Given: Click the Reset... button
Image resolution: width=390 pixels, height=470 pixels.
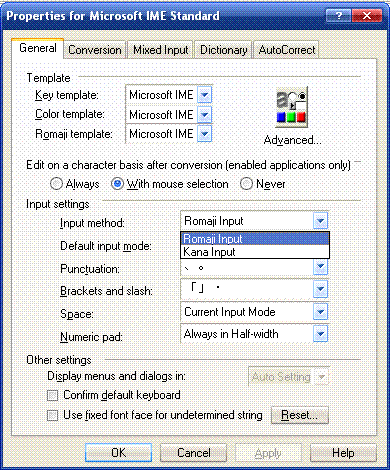Looking at the screenshot, I should click(x=300, y=415).
